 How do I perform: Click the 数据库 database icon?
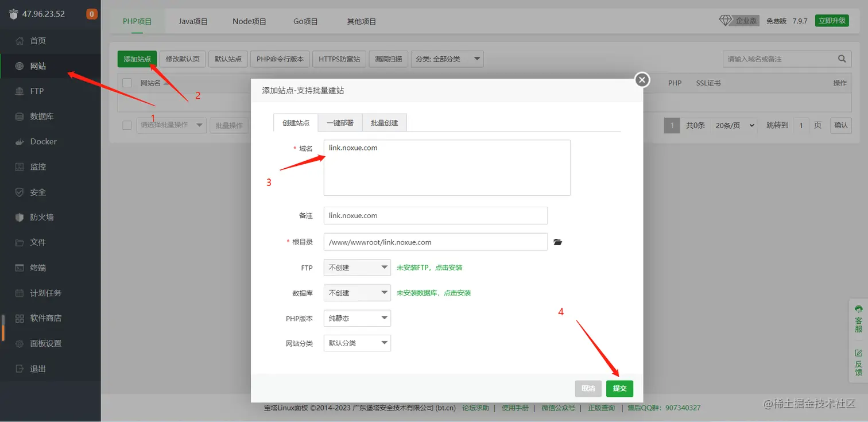[20, 117]
